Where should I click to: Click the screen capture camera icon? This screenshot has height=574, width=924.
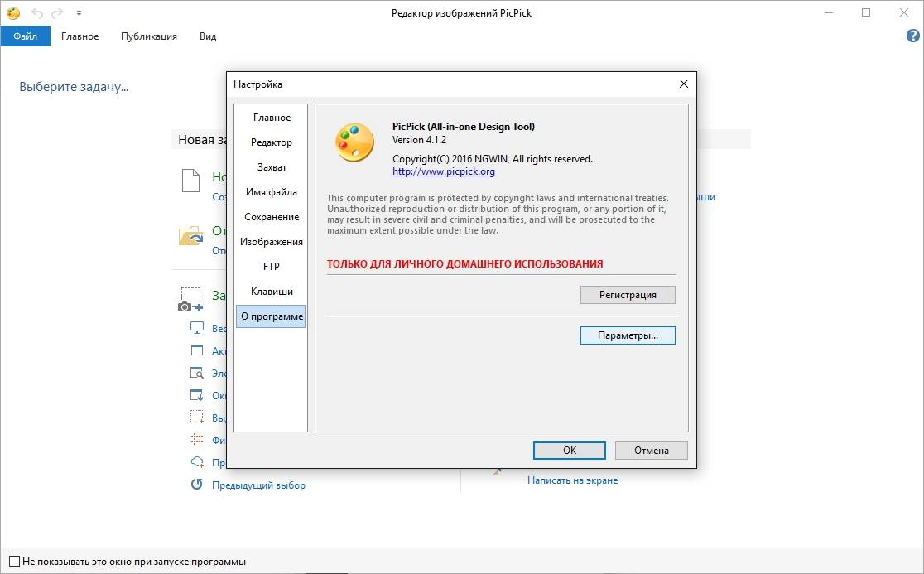(x=190, y=299)
